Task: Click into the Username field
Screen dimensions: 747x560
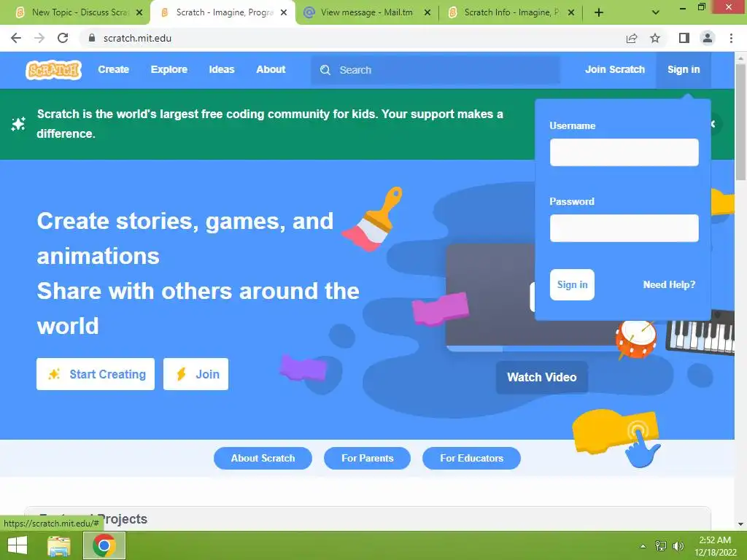Action: pos(624,152)
